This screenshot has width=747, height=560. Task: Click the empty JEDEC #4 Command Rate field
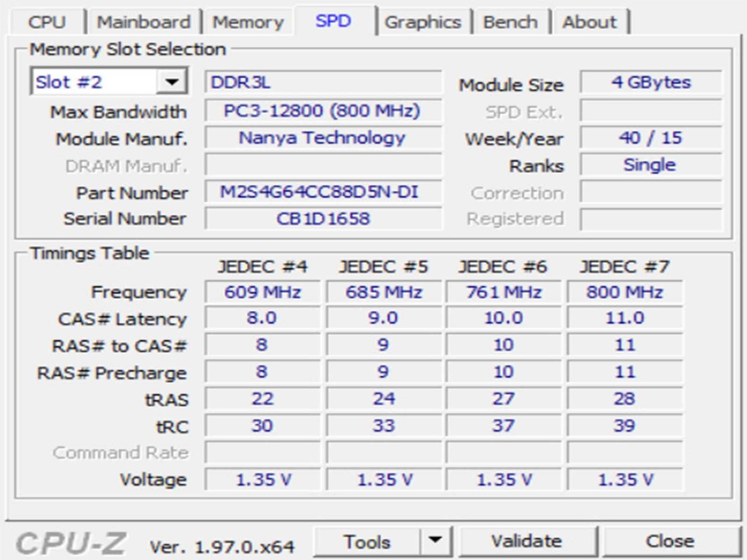click(262, 453)
